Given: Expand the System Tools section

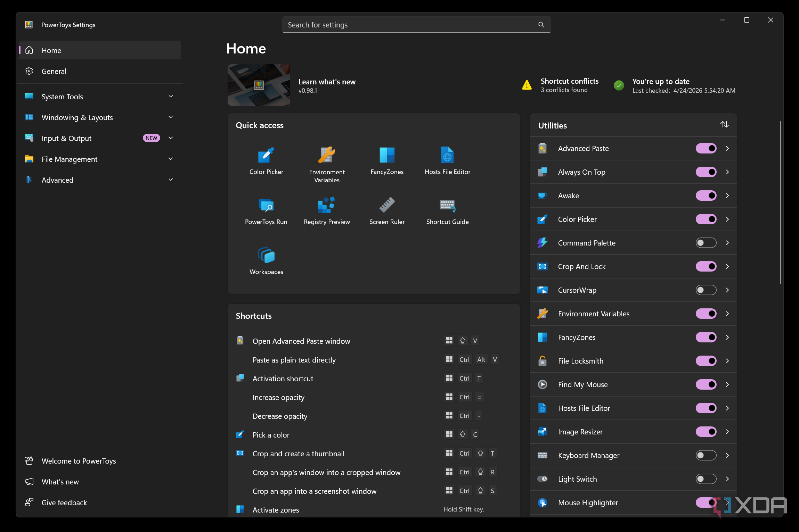Looking at the screenshot, I should (x=100, y=97).
